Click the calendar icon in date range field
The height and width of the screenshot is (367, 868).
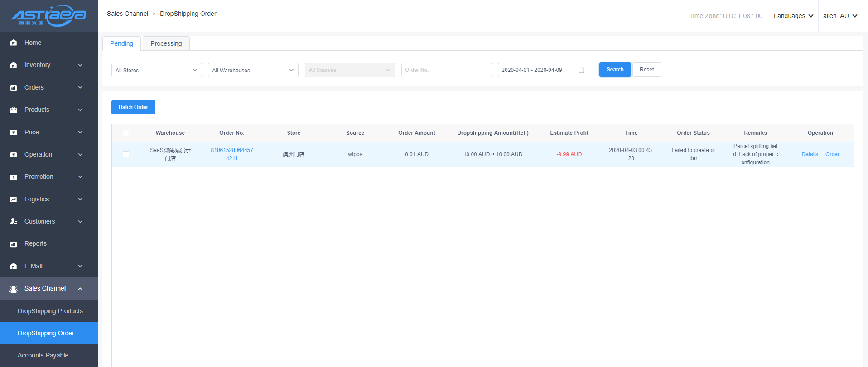pos(581,70)
